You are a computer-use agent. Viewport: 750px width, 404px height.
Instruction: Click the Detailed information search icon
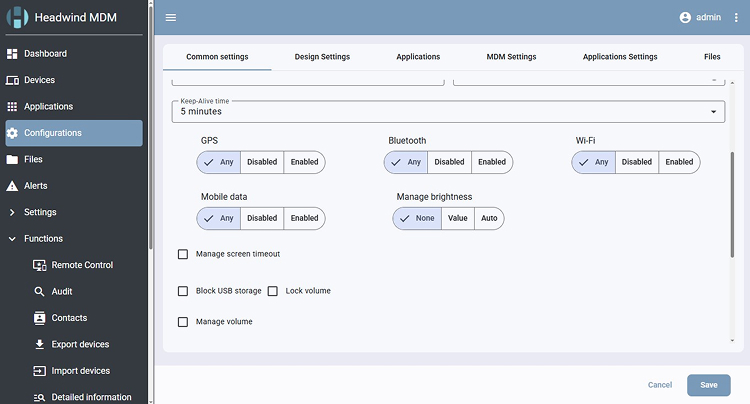tap(39, 397)
